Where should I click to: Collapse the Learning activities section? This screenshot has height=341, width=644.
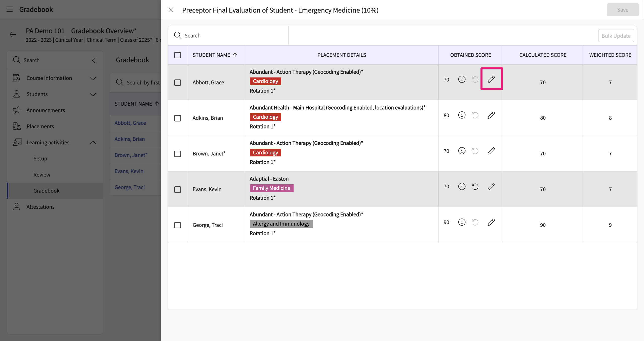coord(93,143)
